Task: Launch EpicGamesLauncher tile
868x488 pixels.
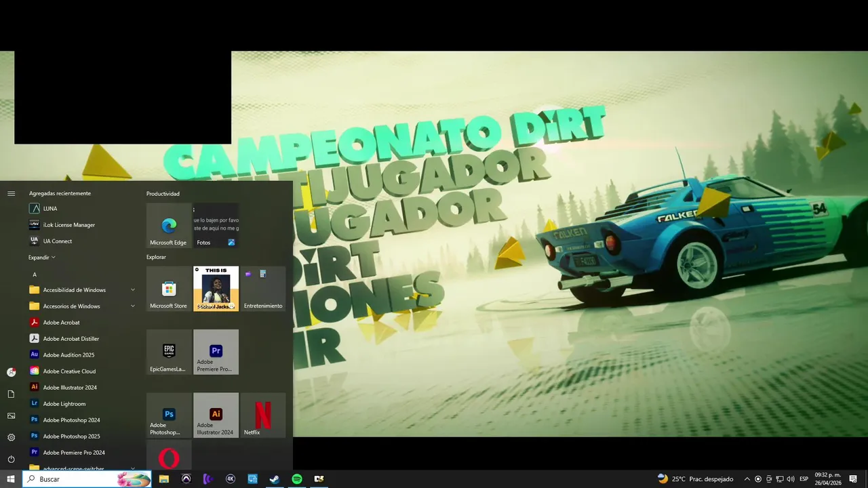Action: 169,352
